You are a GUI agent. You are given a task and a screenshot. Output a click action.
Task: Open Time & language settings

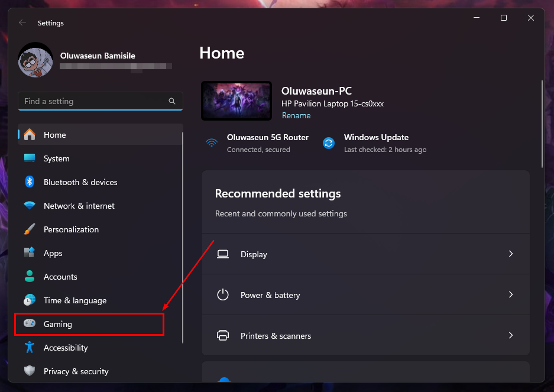click(101, 300)
